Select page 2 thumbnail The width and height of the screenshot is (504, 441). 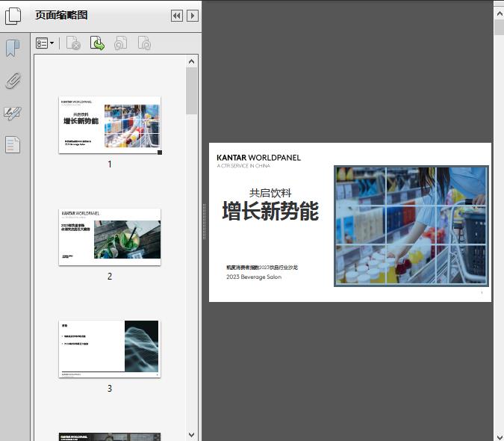[110, 237]
